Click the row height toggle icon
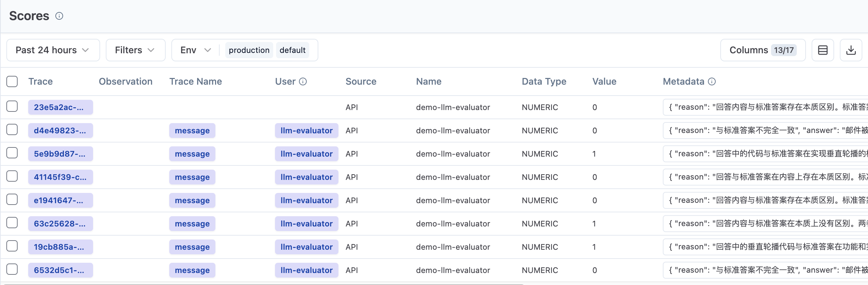Image resolution: width=868 pixels, height=285 pixels. [x=823, y=50]
